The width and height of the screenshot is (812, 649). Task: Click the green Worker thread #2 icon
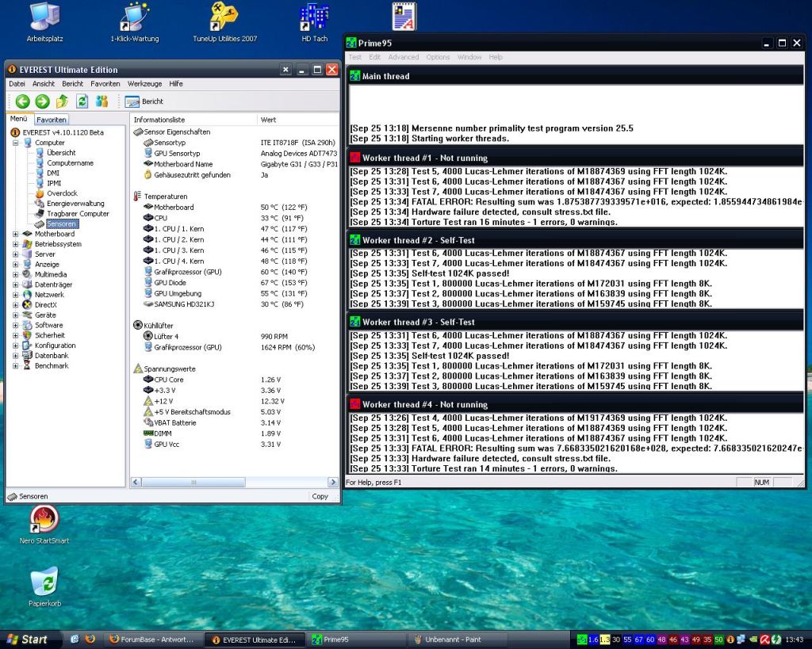pos(354,240)
